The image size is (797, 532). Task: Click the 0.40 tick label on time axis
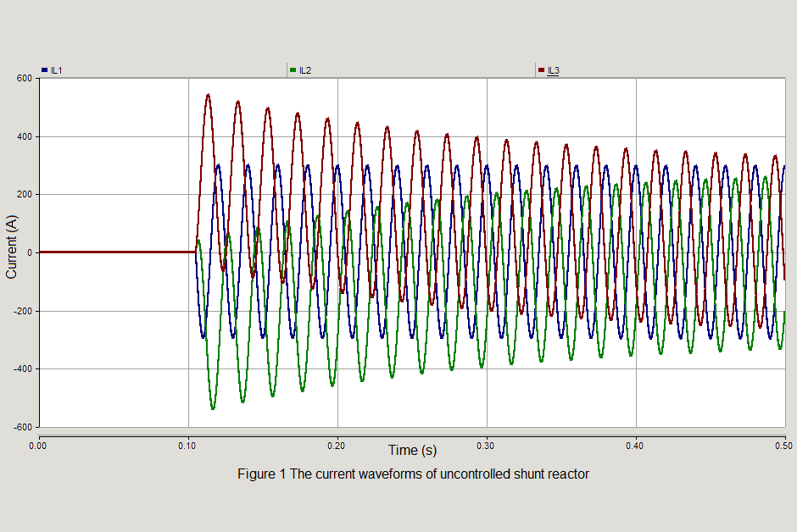point(636,444)
